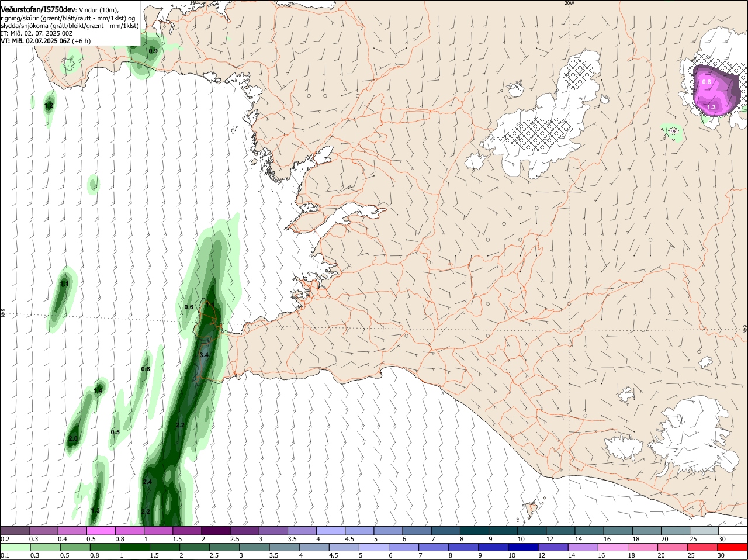Click the small island off the south coast

coord(531,509)
